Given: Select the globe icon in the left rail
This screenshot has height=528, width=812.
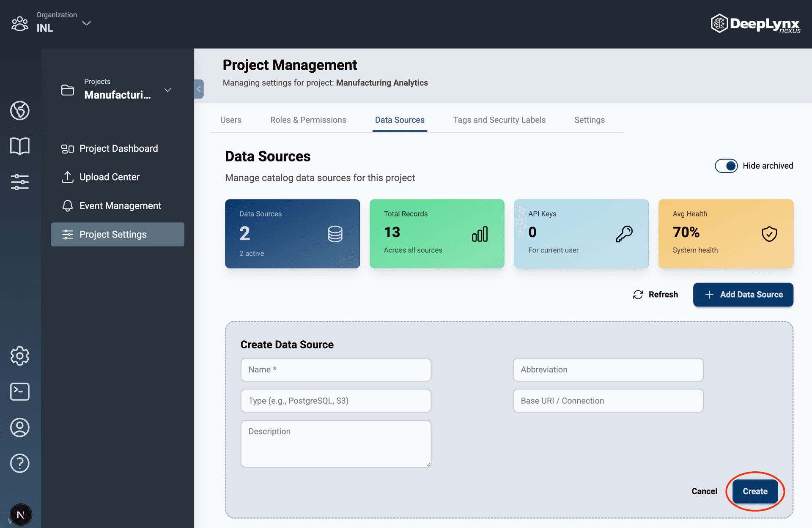Looking at the screenshot, I should click(19, 111).
